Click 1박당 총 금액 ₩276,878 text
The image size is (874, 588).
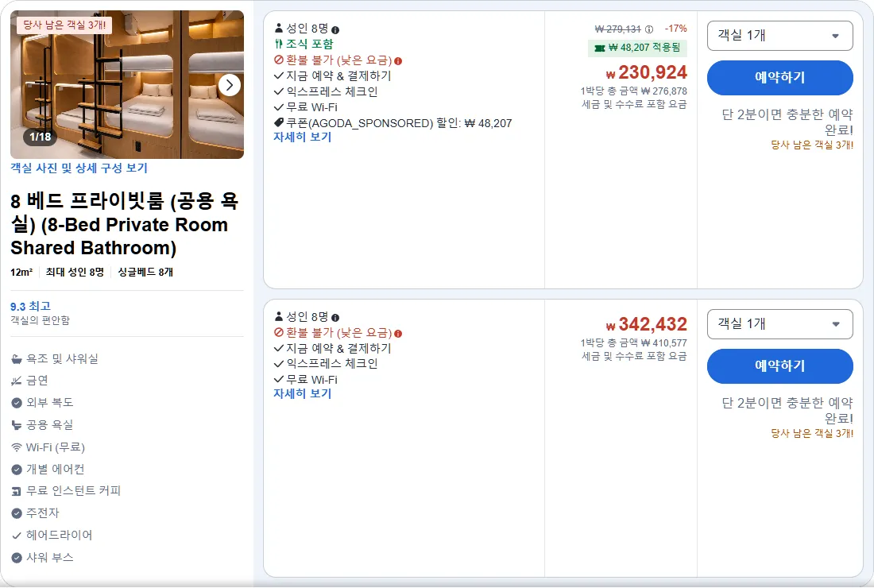coord(634,91)
